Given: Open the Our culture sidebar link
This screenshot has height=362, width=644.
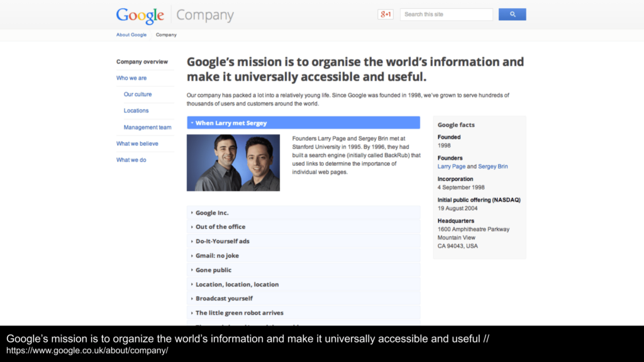Looking at the screenshot, I should coord(138,94).
